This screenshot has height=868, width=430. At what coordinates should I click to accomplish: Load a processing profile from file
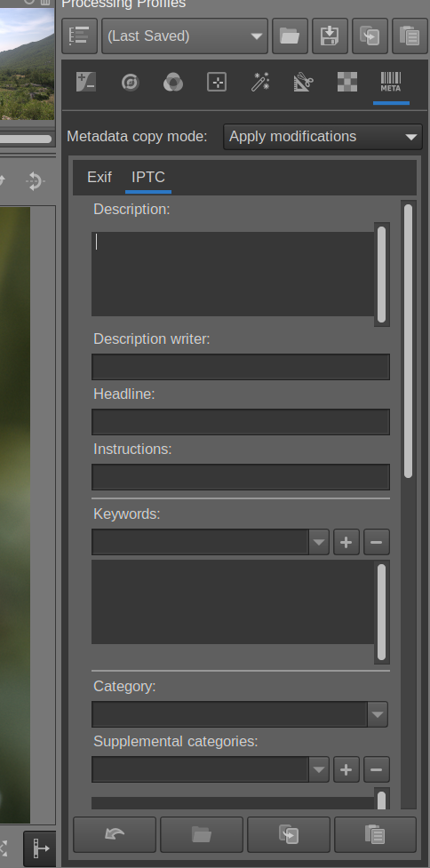pyautogui.click(x=290, y=36)
